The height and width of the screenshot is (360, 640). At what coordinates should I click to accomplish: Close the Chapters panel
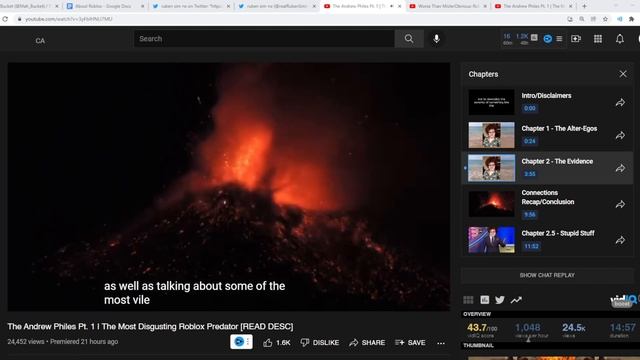(x=623, y=74)
